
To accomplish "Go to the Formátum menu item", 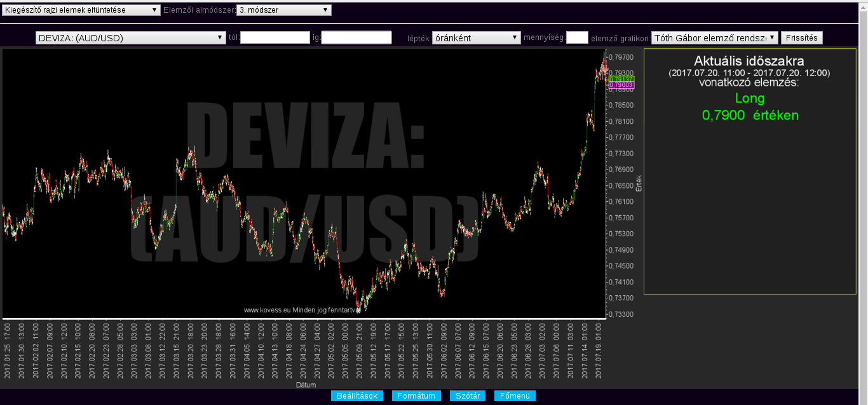I will tap(416, 396).
